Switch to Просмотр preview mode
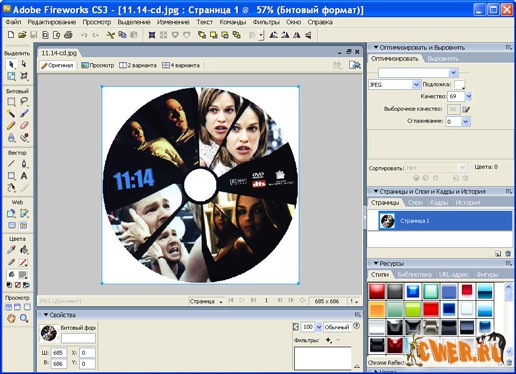The image size is (516, 374). tap(98, 65)
